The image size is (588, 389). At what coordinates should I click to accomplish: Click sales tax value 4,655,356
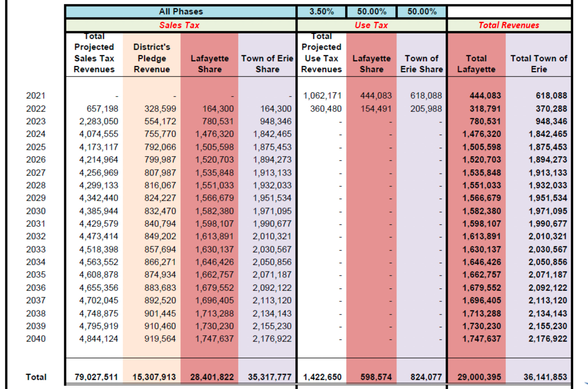point(99,288)
